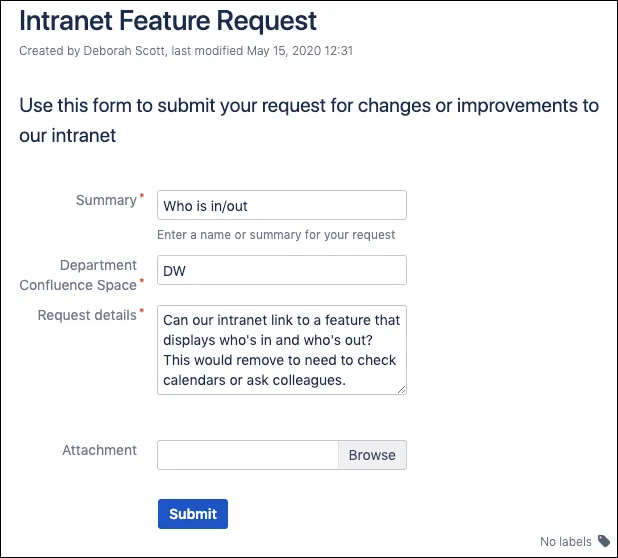Focus the Summary input field
618x558 pixels.
coord(282,205)
